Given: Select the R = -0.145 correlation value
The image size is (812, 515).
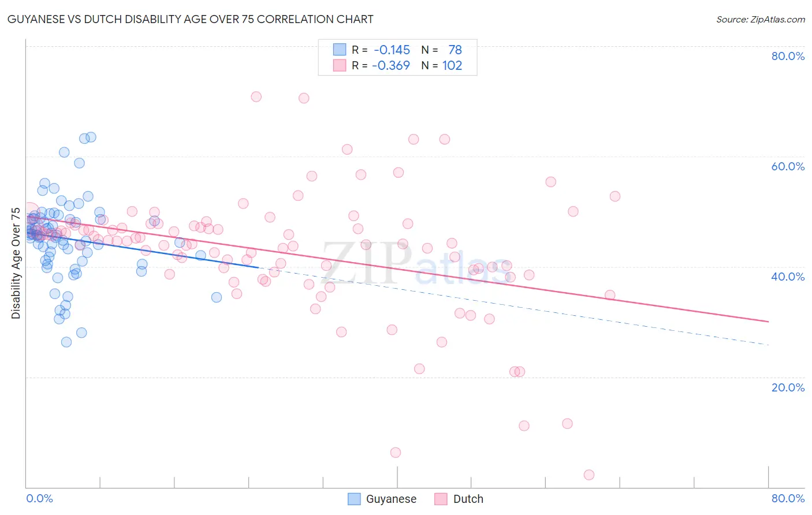Looking at the screenshot, I should pos(381,50).
